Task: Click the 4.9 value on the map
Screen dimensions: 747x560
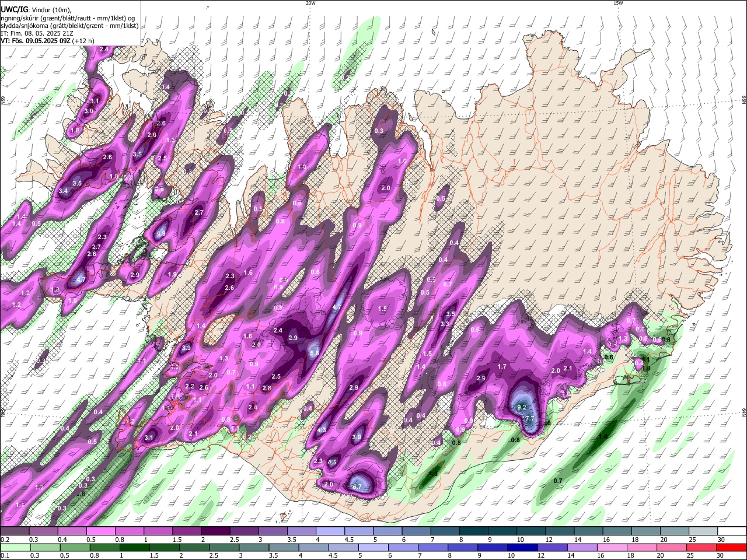Action: [161, 233]
